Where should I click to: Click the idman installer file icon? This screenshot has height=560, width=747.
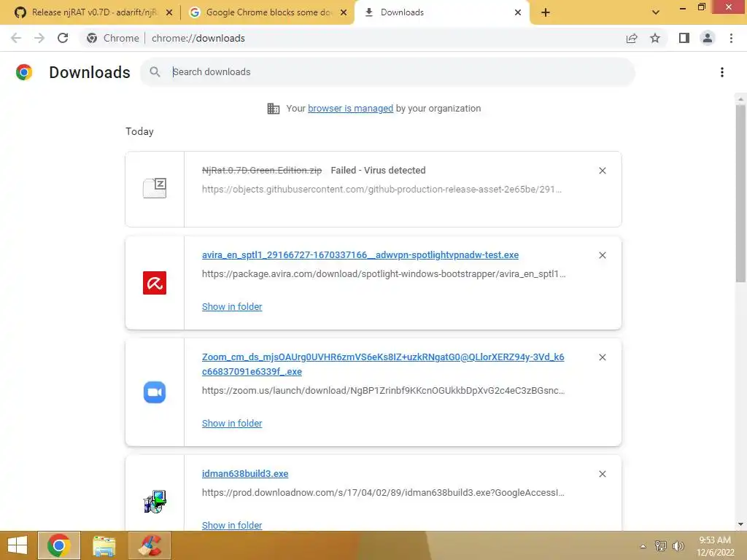[155, 502]
